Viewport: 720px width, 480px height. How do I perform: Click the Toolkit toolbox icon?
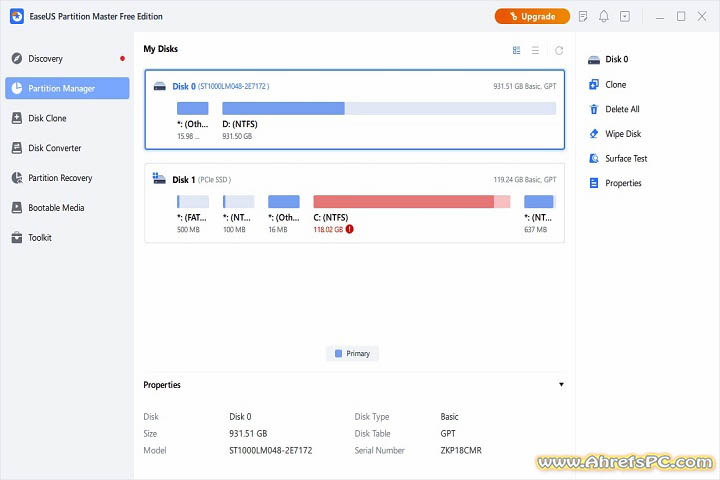pos(17,237)
